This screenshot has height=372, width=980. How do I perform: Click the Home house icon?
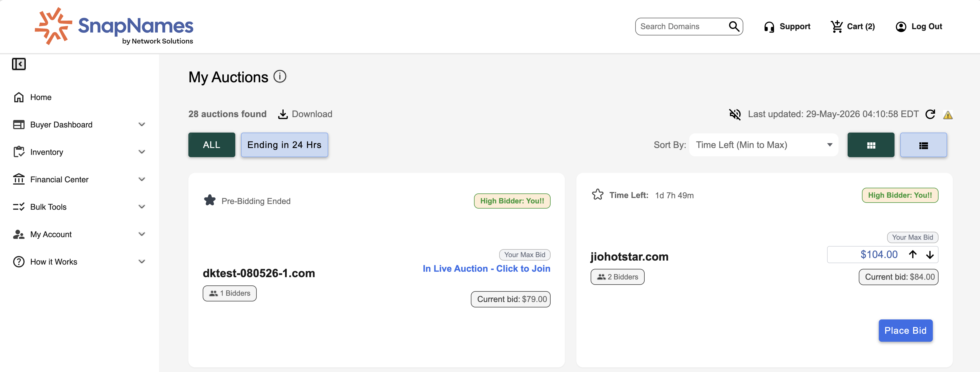[x=19, y=97]
